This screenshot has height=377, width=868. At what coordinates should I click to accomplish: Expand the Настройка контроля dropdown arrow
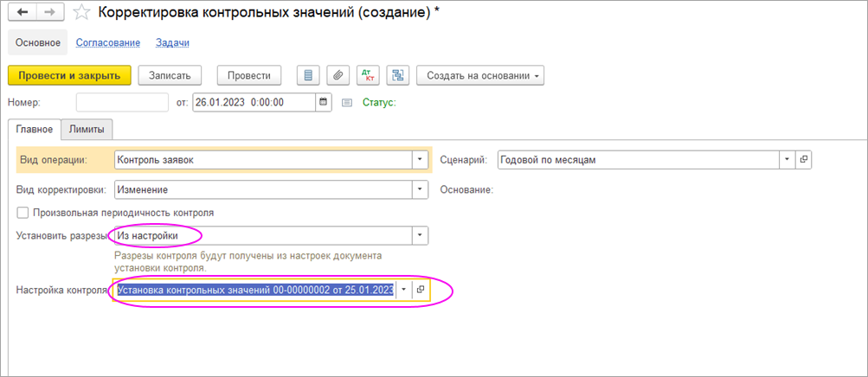tap(404, 290)
